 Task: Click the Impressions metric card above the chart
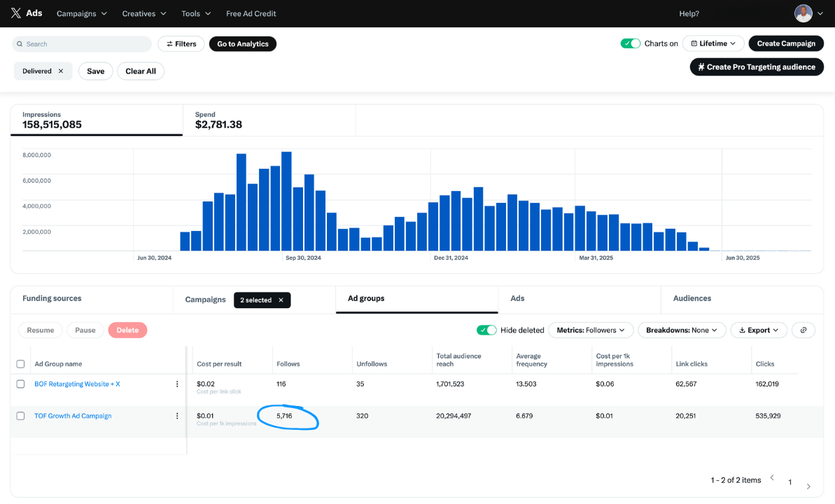point(96,120)
